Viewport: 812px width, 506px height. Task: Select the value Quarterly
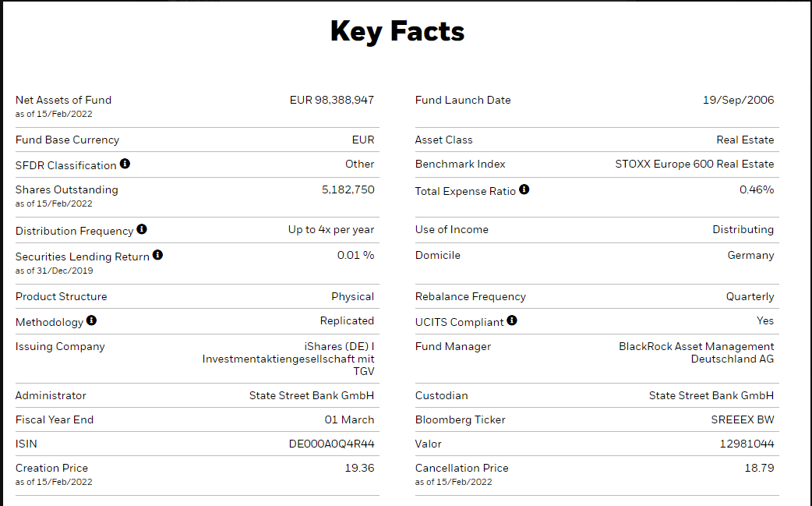coord(750,296)
